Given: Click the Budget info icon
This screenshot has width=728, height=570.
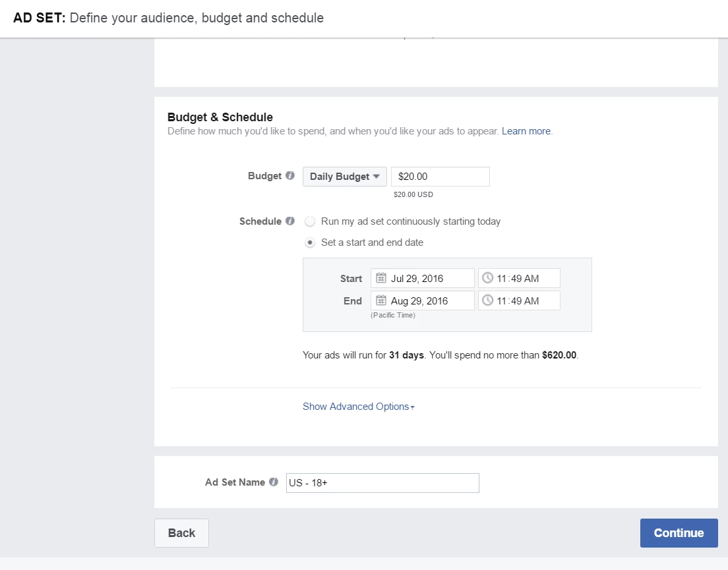Looking at the screenshot, I should click(290, 176).
